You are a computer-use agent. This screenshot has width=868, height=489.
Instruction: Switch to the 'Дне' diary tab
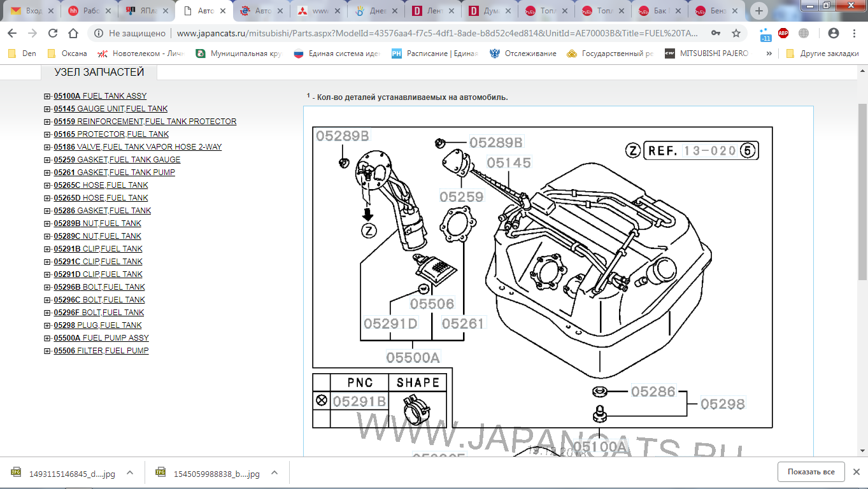coord(374,11)
